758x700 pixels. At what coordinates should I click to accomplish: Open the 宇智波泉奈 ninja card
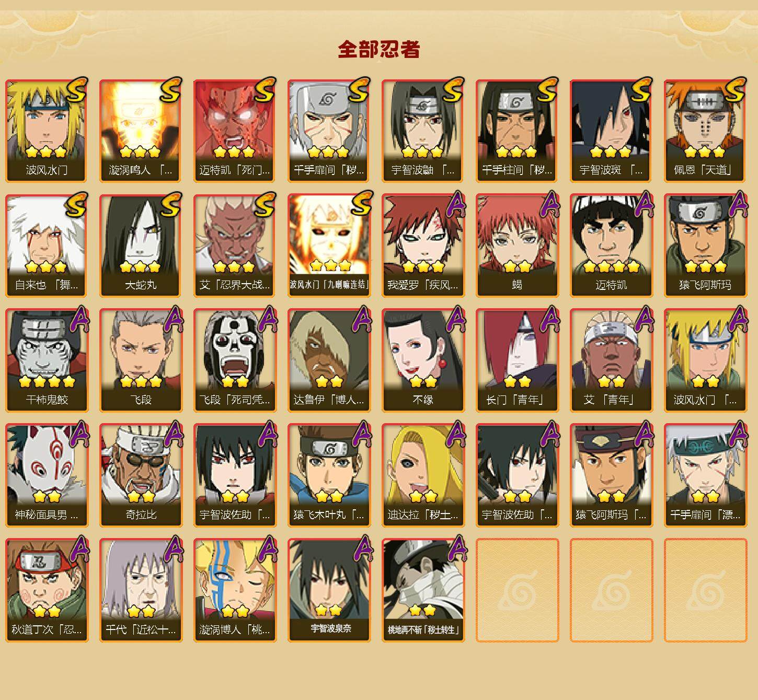[329, 590]
